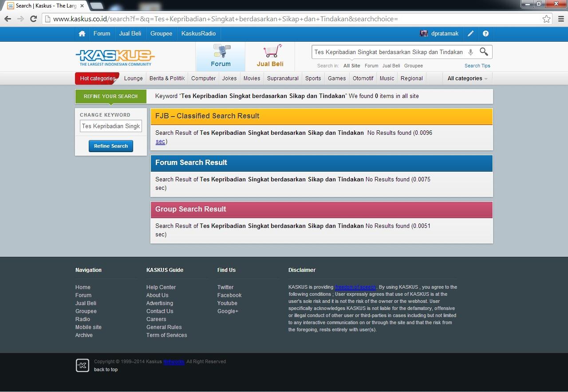Select Hot categories tab
568x392 pixels.
coord(98,78)
